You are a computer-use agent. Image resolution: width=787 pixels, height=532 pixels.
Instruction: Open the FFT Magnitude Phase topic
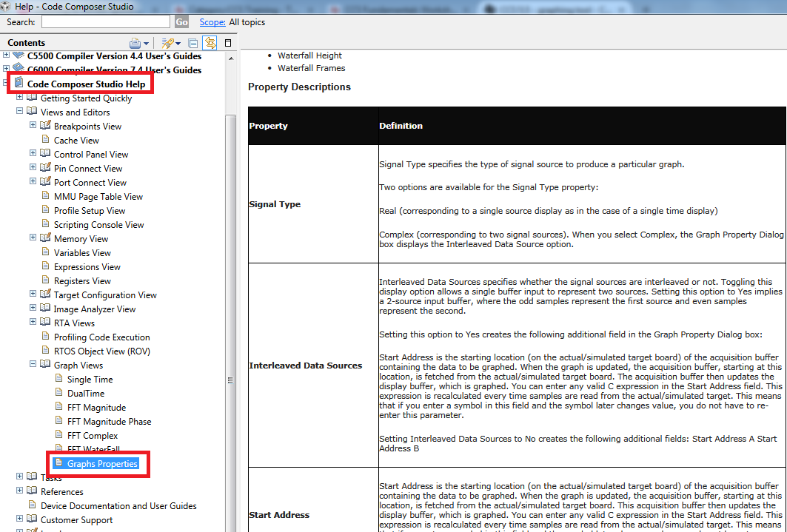point(110,421)
